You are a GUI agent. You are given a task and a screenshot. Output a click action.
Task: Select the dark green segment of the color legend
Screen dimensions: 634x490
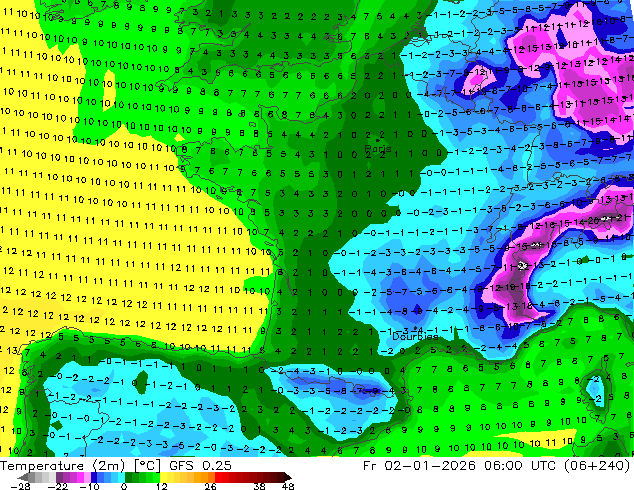pos(128,477)
